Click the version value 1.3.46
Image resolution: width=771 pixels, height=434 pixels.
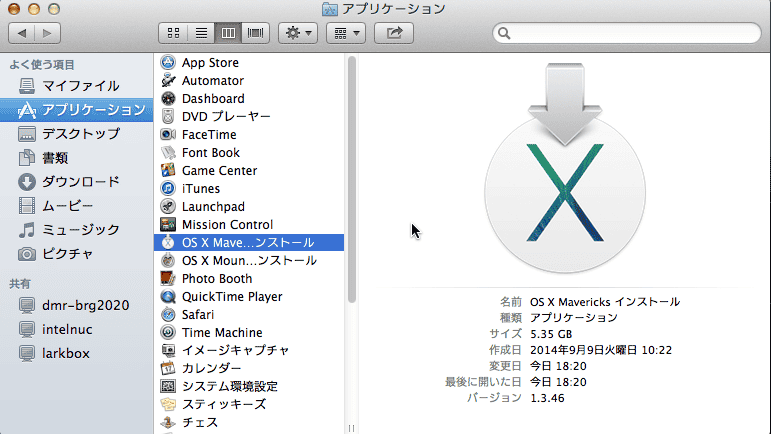(x=547, y=398)
